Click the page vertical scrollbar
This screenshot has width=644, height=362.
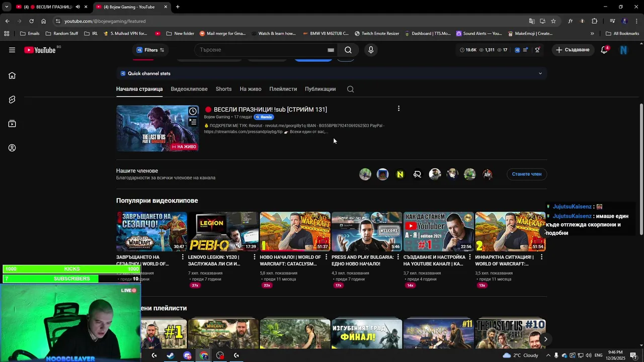(x=641, y=169)
